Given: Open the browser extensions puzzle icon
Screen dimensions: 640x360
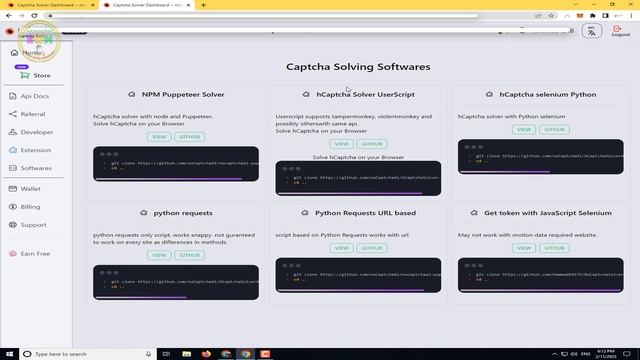Looking at the screenshot, I should 593,16.
